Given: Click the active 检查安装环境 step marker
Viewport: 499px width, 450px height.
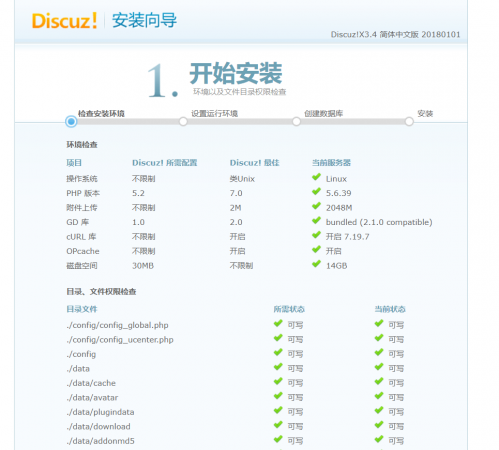Looking at the screenshot, I should (71, 122).
